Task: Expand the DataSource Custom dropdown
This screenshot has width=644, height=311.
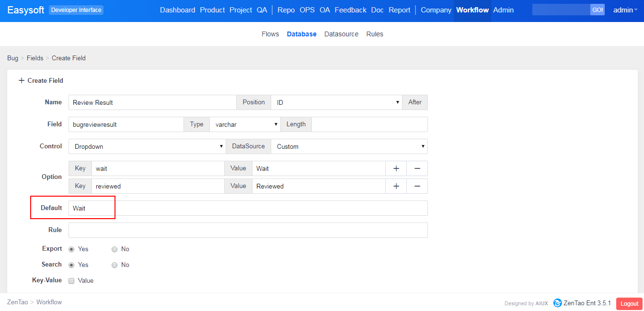Action: pyautogui.click(x=349, y=146)
